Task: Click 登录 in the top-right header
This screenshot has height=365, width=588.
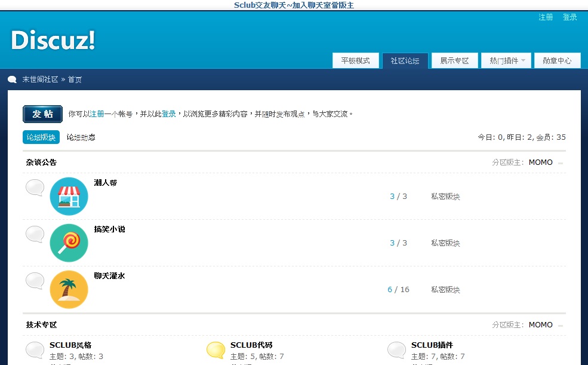Action: point(569,17)
